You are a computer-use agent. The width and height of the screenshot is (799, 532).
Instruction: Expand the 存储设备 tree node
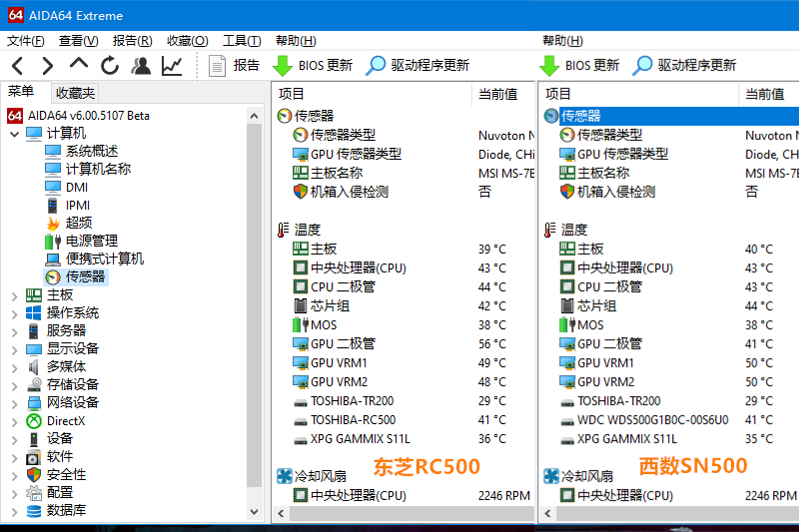click(15, 386)
